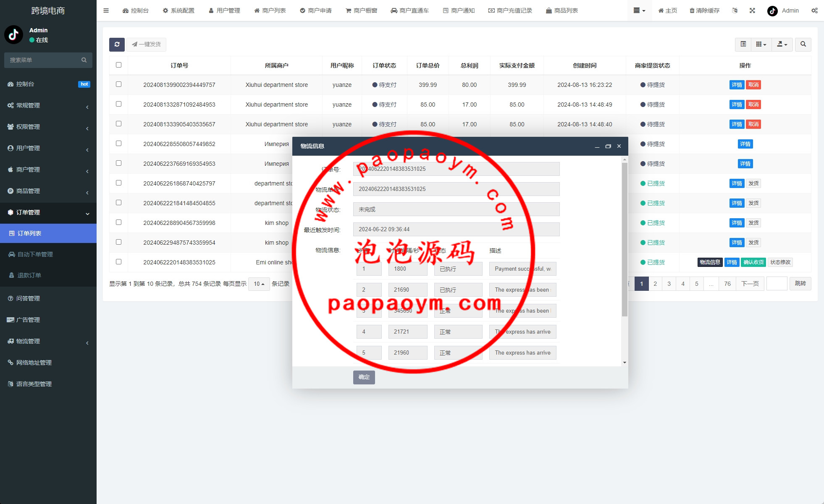This screenshot has width=824, height=504.
Task: Open the 商户申请 top navigation tab
Action: 316,10
